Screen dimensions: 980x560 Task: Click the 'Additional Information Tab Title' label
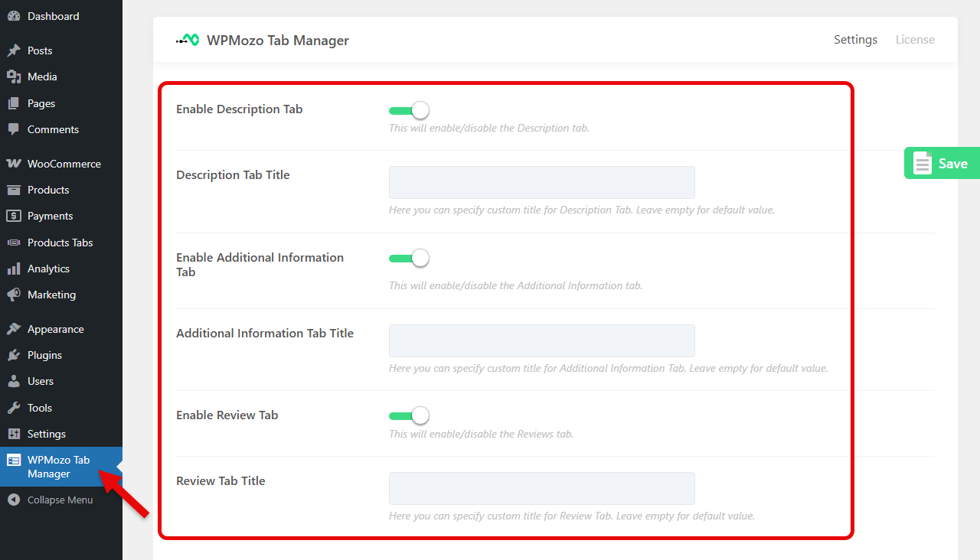[x=265, y=334]
